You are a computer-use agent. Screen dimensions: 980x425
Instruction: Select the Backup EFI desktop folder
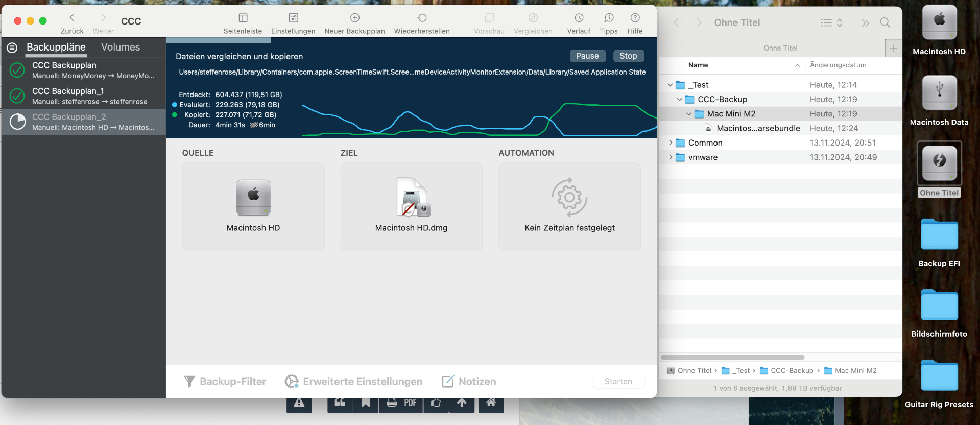click(939, 234)
